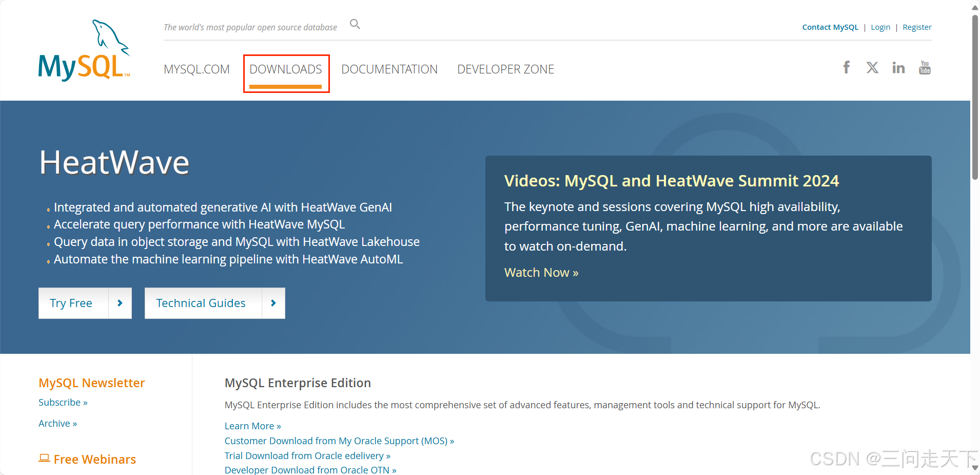Visit the MySQL Facebook page icon
Image resolution: width=980 pixels, height=475 pixels.
click(x=846, y=67)
